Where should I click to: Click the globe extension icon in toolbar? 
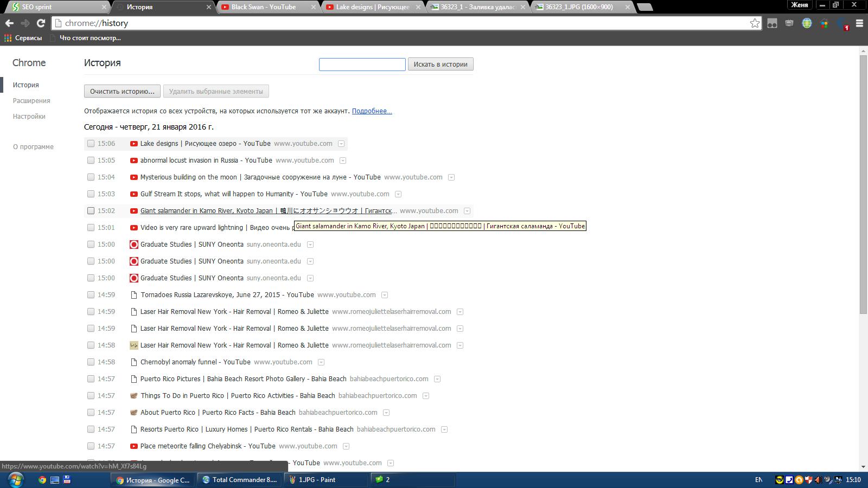pos(807,23)
